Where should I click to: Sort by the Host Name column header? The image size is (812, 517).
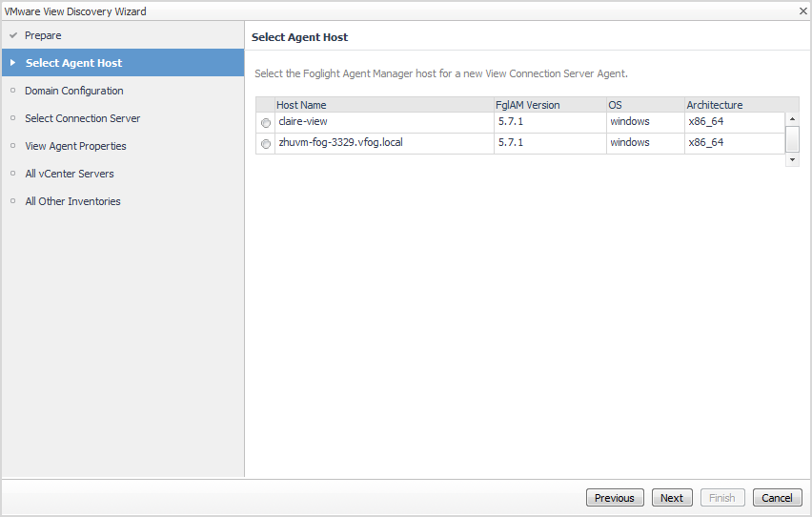pos(384,105)
